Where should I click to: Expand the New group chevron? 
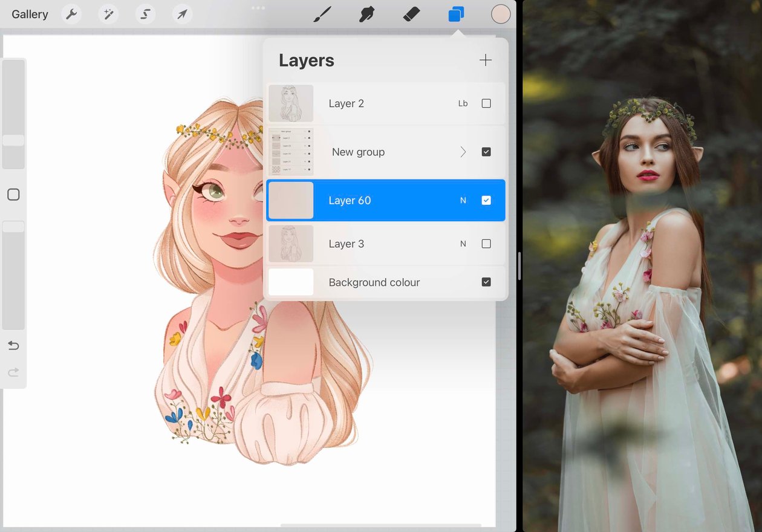coord(463,152)
